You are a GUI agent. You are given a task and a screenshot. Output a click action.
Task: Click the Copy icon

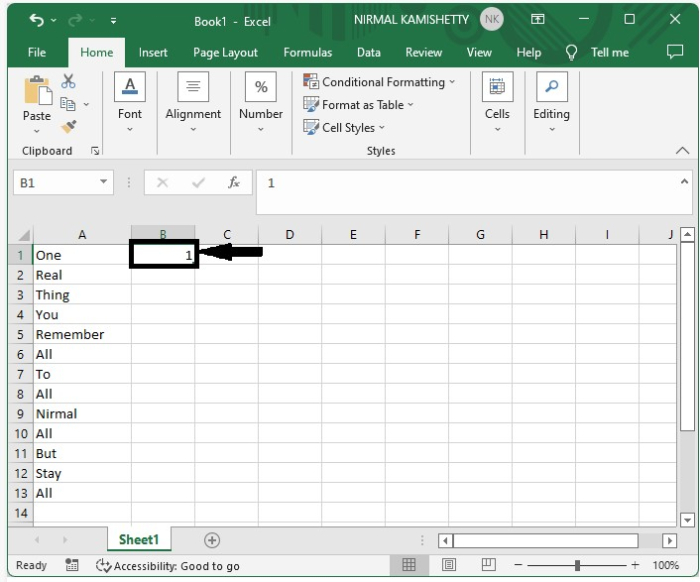pos(67,104)
